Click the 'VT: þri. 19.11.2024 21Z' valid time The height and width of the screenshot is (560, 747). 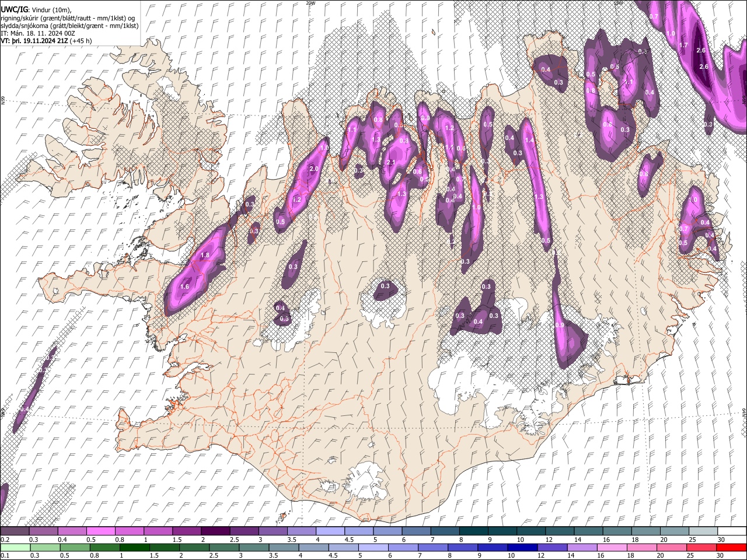pyautogui.click(x=34, y=41)
